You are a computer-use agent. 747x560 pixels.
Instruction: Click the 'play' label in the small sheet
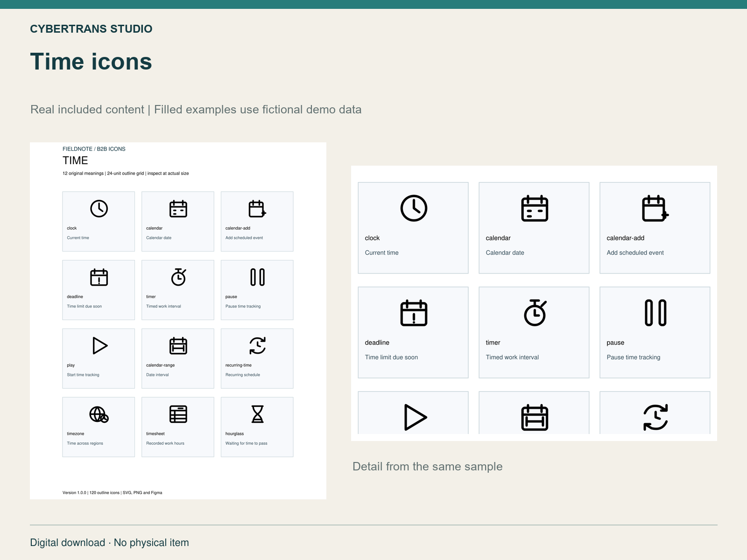pos(71,365)
